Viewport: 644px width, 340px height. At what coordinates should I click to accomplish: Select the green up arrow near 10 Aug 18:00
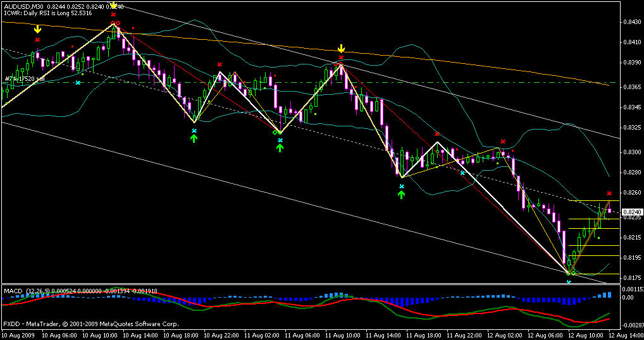194,138
